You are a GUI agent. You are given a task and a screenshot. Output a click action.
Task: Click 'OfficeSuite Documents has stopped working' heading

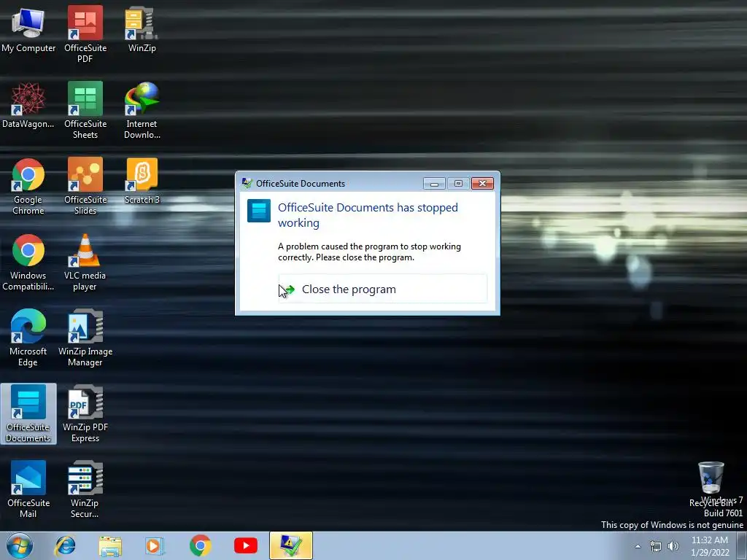pos(368,215)
